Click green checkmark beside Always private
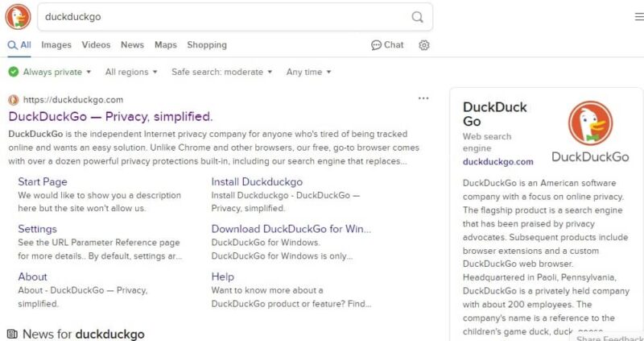Viewport: 644px width, 341px height. [x=14, y=72]
